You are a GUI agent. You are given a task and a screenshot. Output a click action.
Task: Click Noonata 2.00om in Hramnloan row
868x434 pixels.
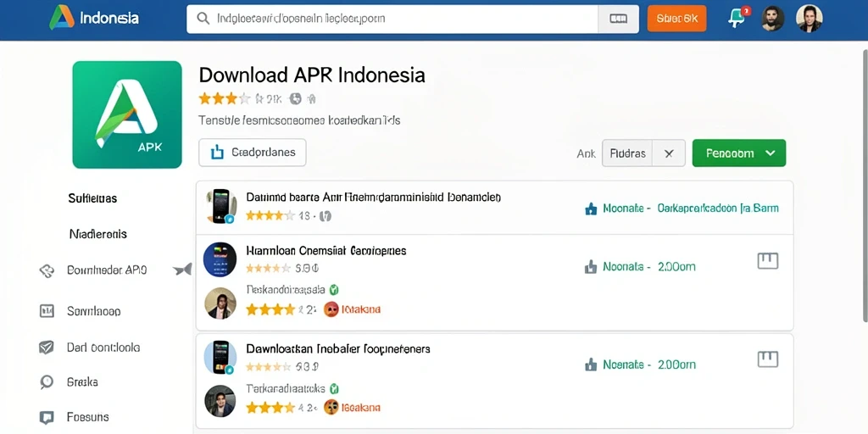(648, 266)
